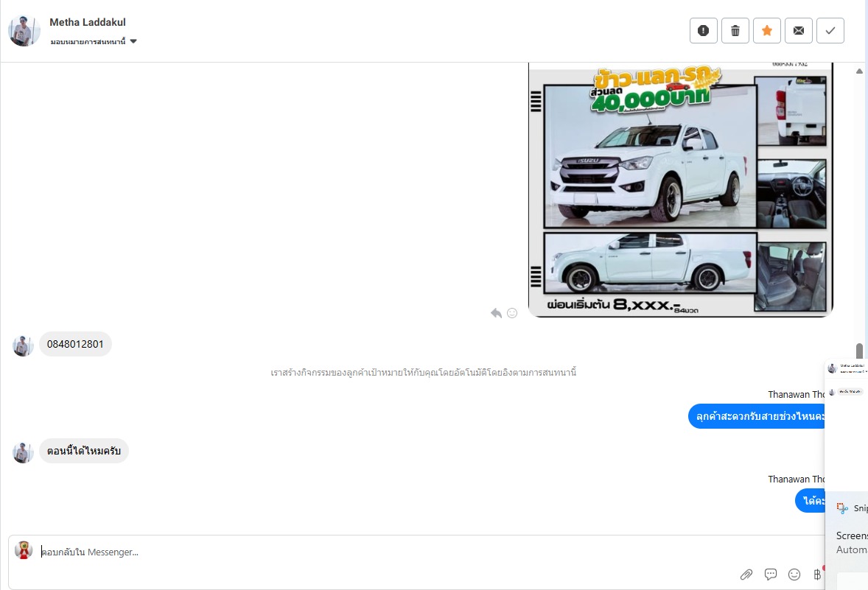Viewport: 868px width, 590px height.
Task: Delete conversation using trash icon
Action: click(735, 30)
